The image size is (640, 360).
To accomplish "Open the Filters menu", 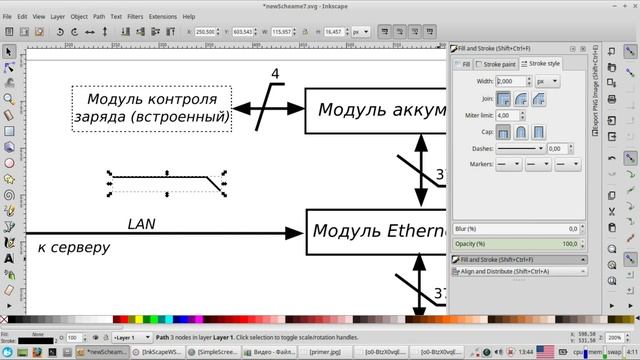I will tap(135, 17).
